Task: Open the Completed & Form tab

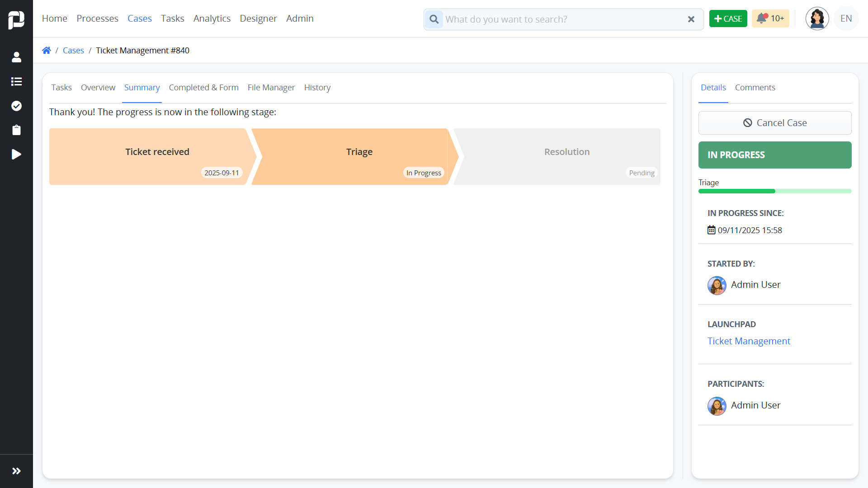Action: coord(204,87)
